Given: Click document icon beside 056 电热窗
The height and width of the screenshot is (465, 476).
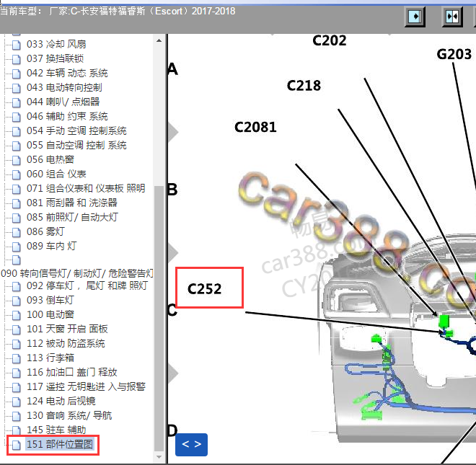Looking at the screenshot, I should click(x=17, y=160).
